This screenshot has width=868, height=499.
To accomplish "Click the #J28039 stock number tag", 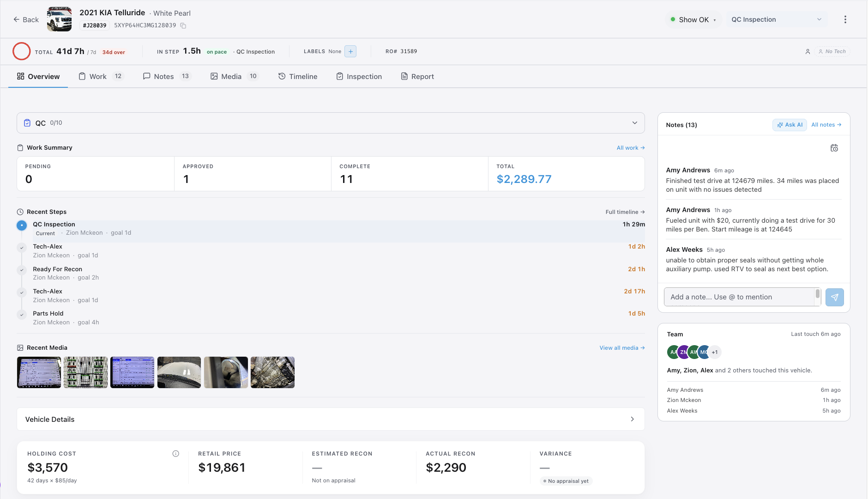I will 95,25.
